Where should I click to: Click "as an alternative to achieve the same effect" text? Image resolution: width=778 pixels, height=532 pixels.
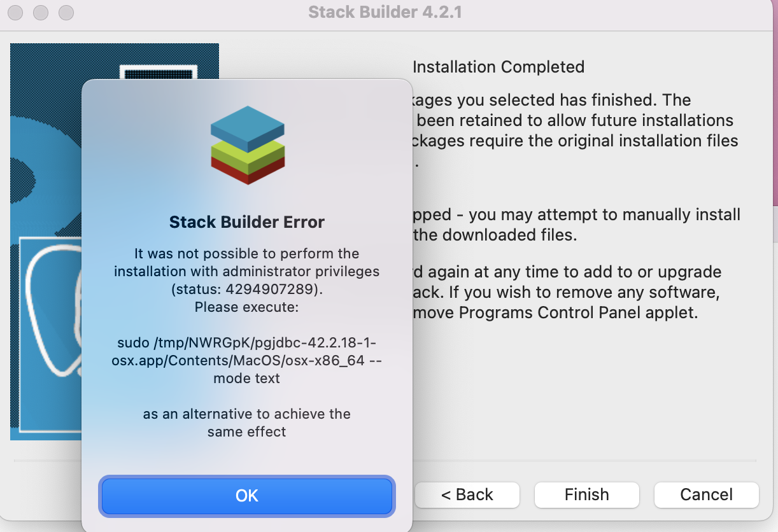click(x=247, y=423)
